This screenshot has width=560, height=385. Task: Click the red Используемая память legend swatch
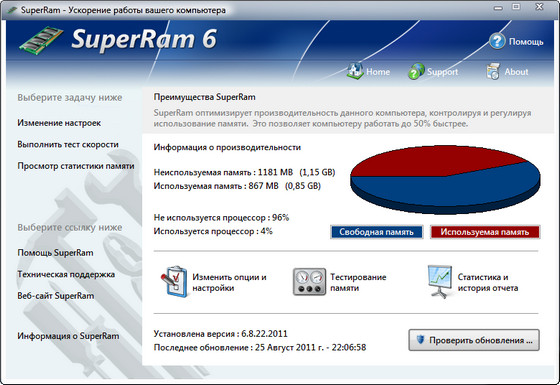point(485,232)
